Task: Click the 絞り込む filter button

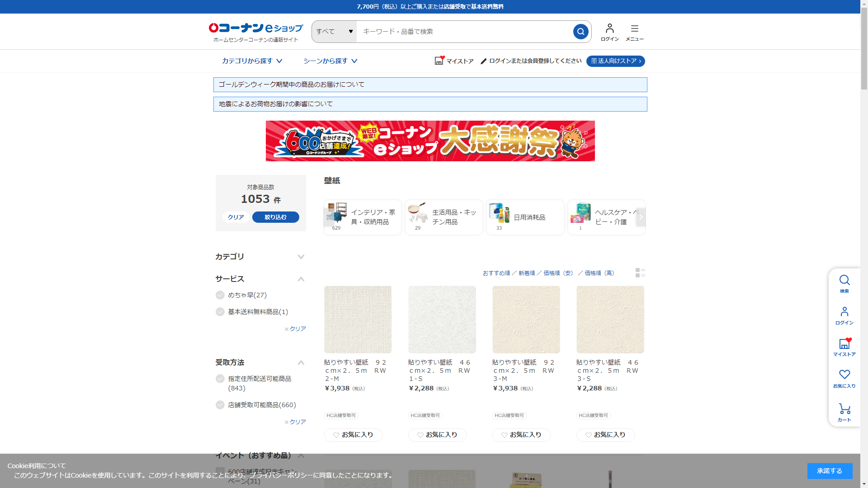Action: point(275,217)
